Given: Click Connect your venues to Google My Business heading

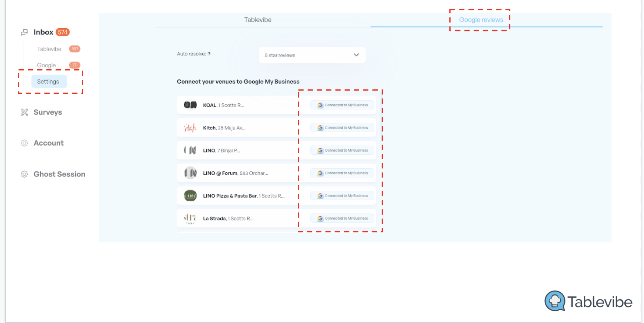Looking at the screenshot, I should click(x=238, y=82).
